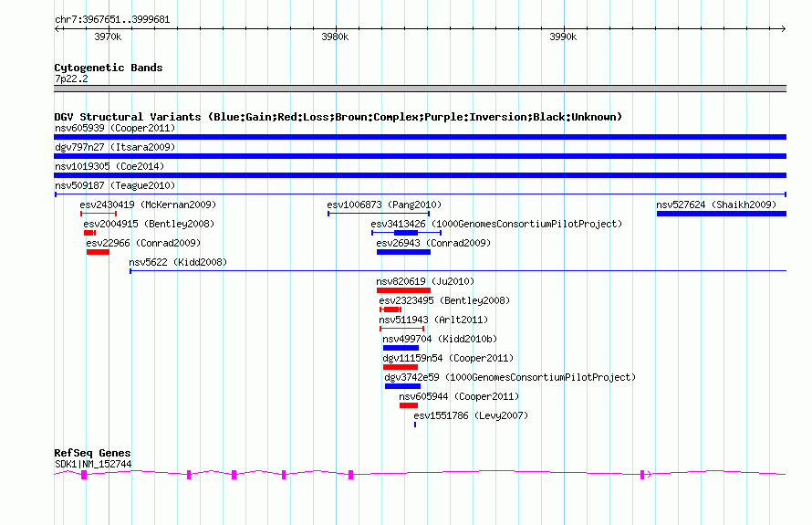
Task: Open esv2430419 (McKernan2009) variant
Action: click(148, 205)
